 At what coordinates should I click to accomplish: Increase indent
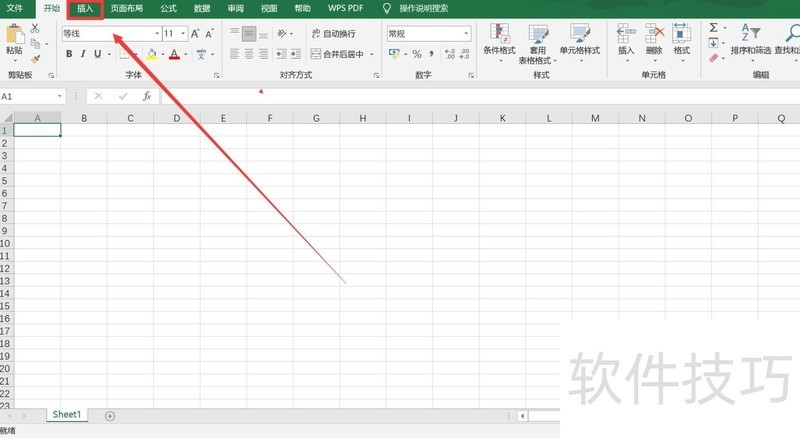pyautogui.click(x=295, y=54)
